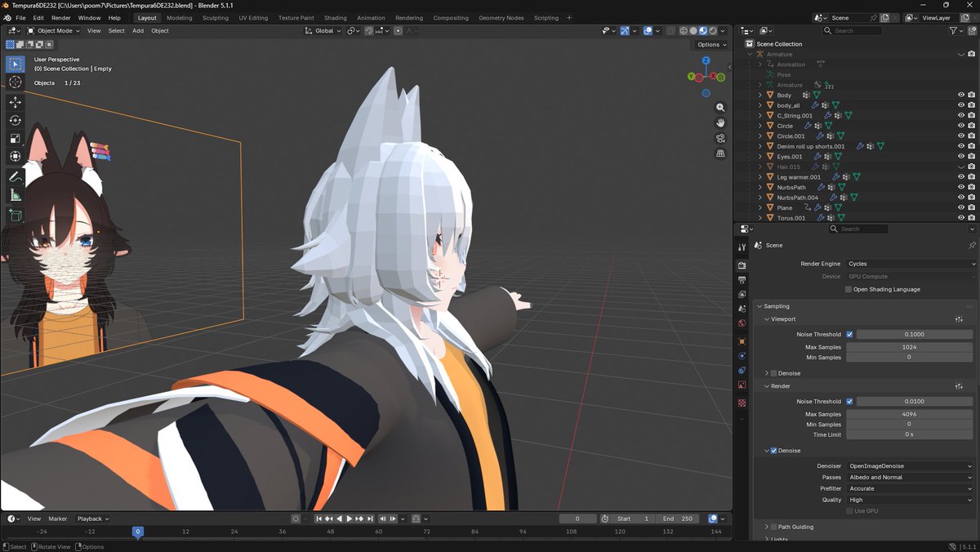Image resolution: width=980 pixels, height=552 pixels.
Task: Disable Leg warmer.001 in renders
Action: click(972, 177)
